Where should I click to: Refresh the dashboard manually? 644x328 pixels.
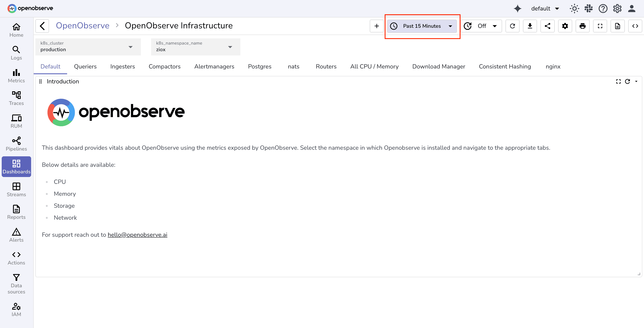513,26
